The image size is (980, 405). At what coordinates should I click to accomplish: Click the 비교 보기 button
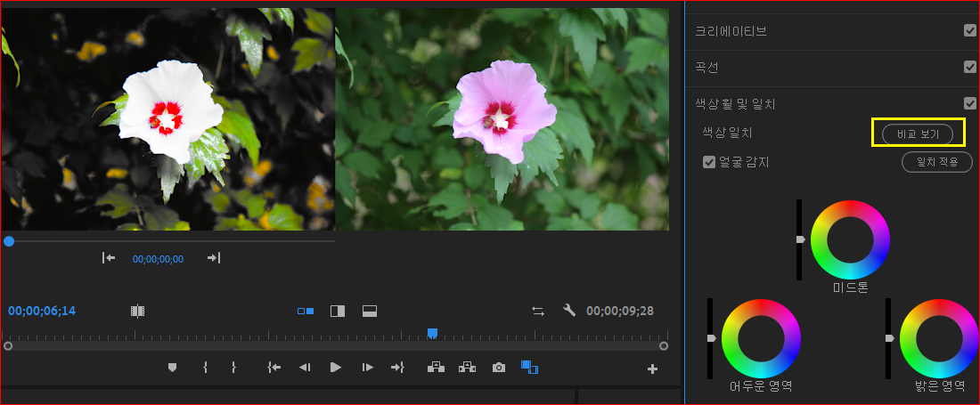click(918, 134)
